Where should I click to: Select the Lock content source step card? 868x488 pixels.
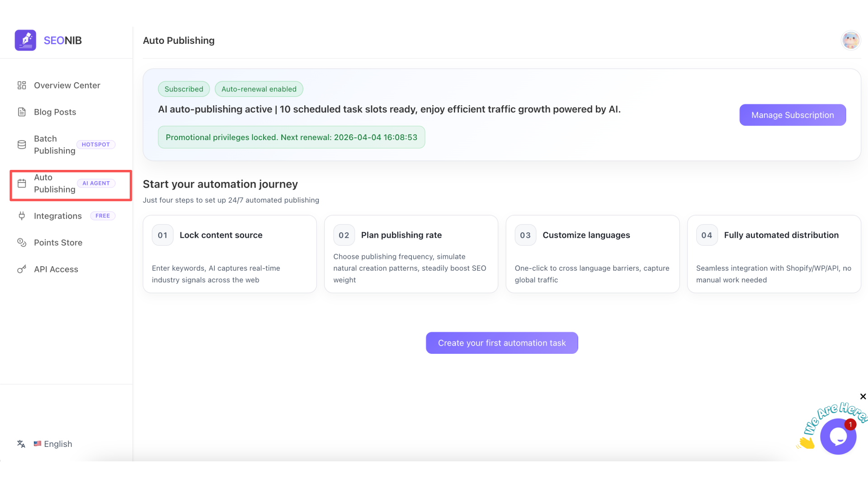[x=229, y=254]
